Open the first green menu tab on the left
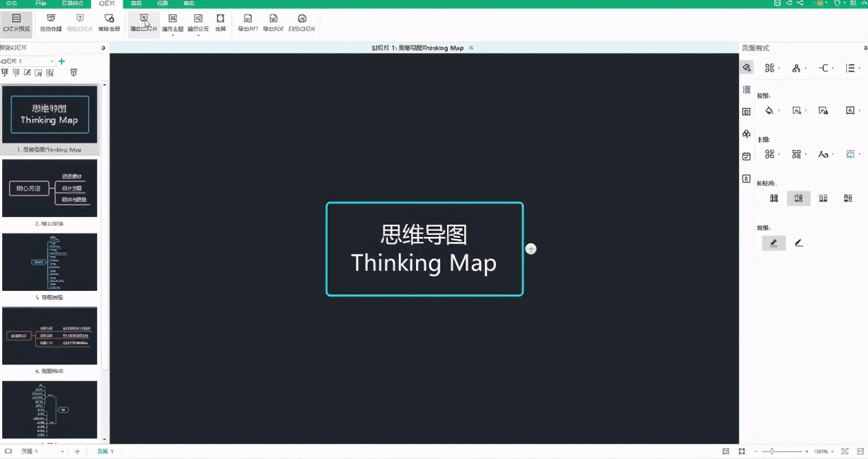This screenshot has height=459, width=868. [x=10, y=4]
